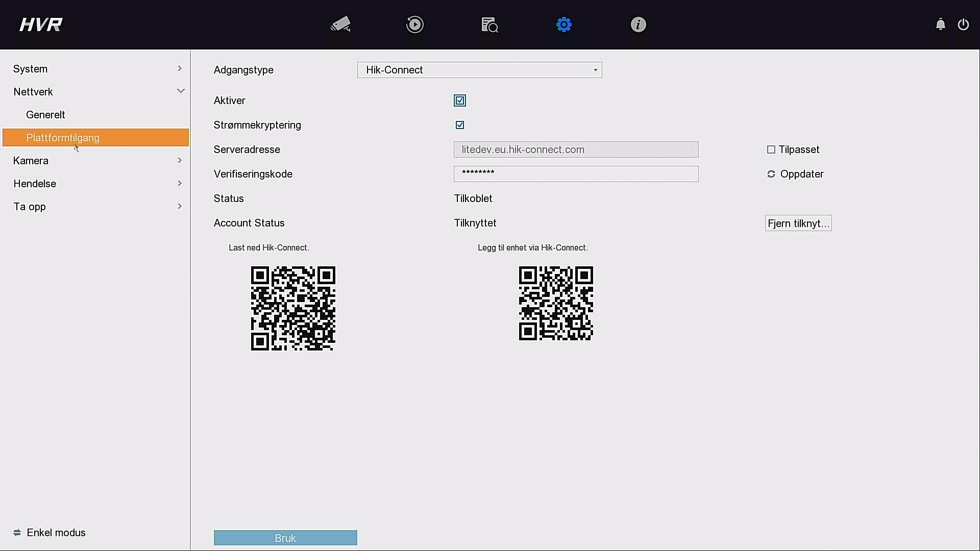Enable the Tilpasset checkbox

[771, 149]
